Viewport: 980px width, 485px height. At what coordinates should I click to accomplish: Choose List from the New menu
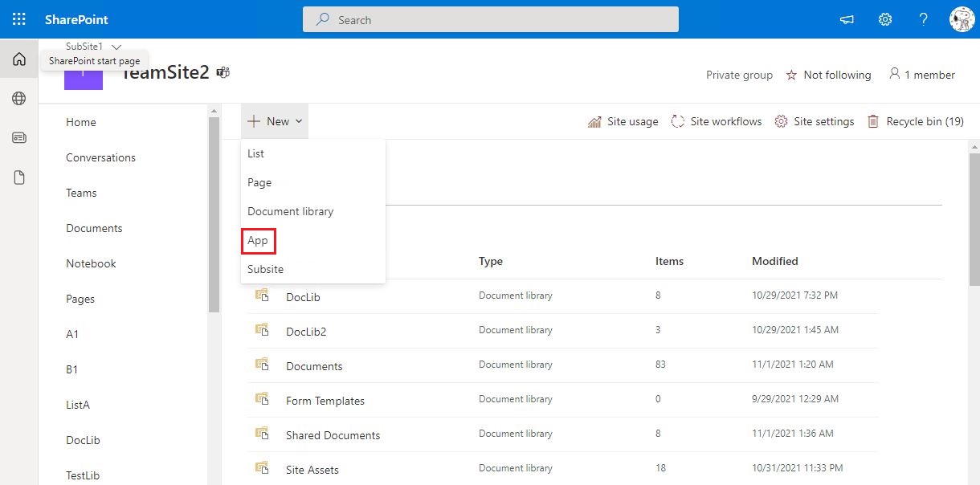(313, 153)
